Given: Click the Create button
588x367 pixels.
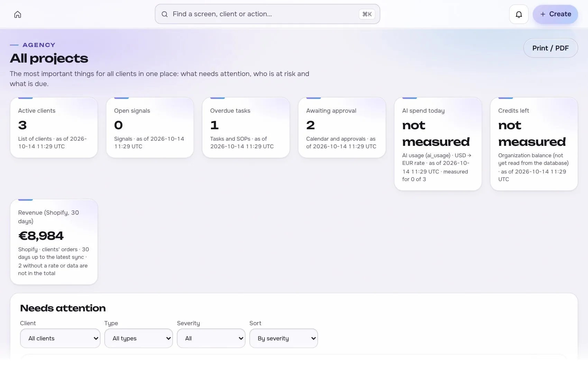Looking at the screenshot, I should [x=555, y=14].
